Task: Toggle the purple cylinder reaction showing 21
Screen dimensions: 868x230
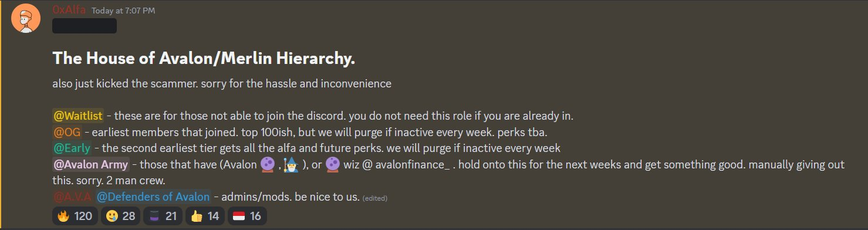Action: [x=163, y=216]
